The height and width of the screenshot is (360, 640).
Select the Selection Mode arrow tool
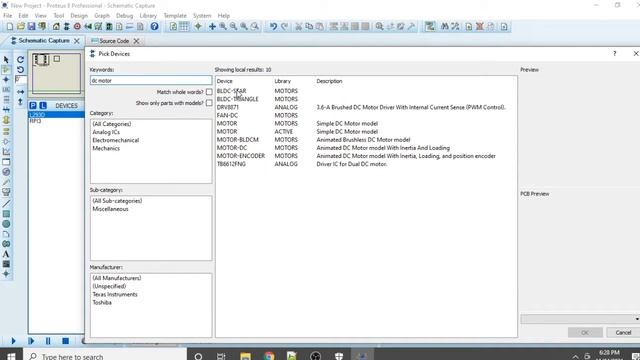[6, 60]
